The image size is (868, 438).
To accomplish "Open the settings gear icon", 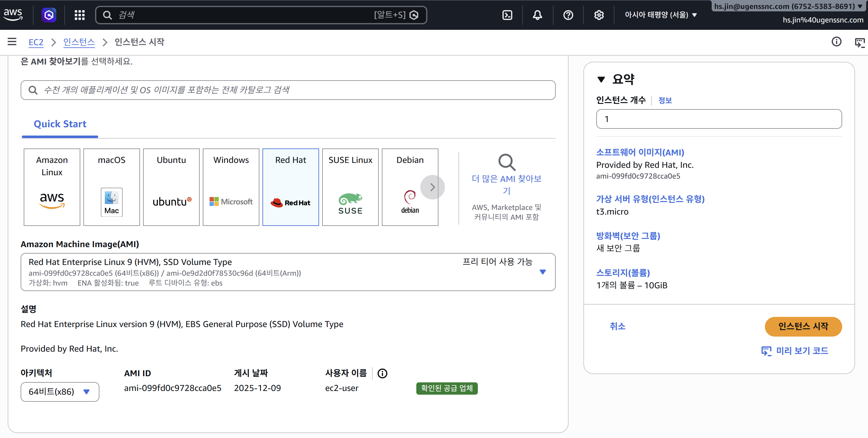I will [x=599, y=15].
